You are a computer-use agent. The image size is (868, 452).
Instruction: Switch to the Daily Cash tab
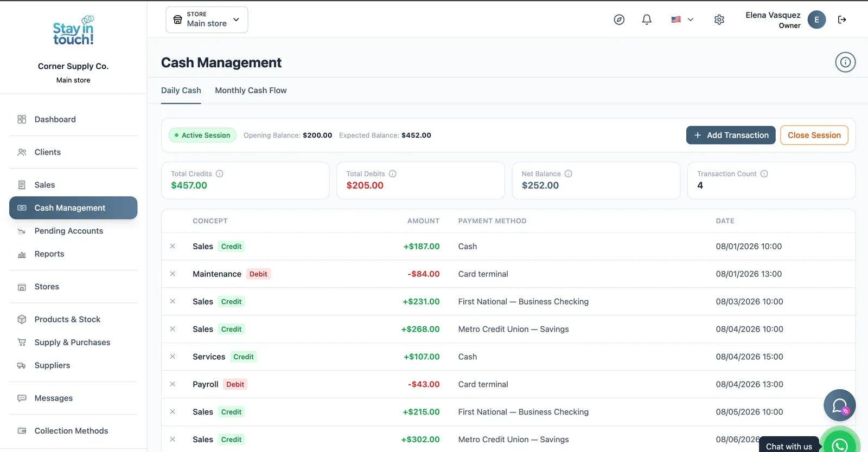click(181, 91)
